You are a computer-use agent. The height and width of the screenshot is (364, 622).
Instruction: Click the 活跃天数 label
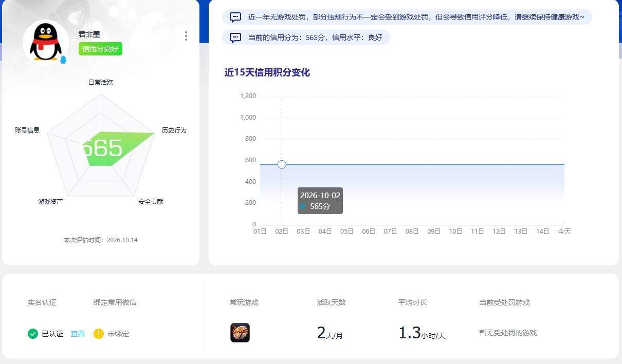click(x=332, y=302)
